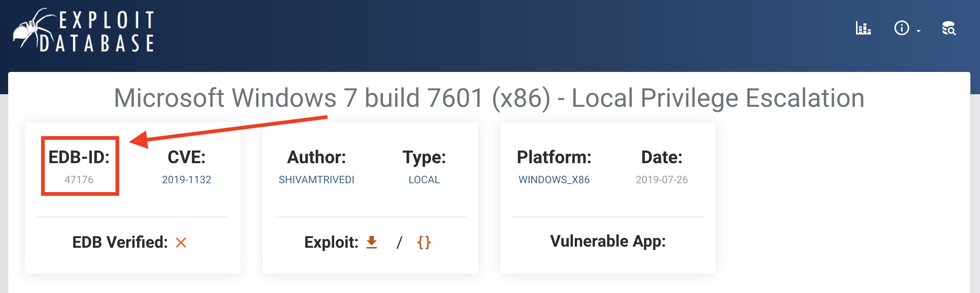Open the WINDOWS_X86 platform link
Viewport: 980px width, 293px height.
coord(554,180)
